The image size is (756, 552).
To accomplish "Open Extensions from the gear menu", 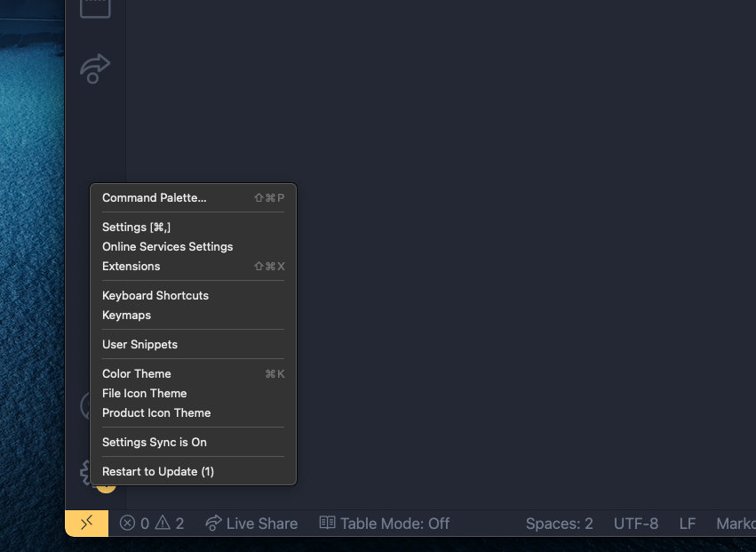I will pyautogui.click(x=193, y=267).
